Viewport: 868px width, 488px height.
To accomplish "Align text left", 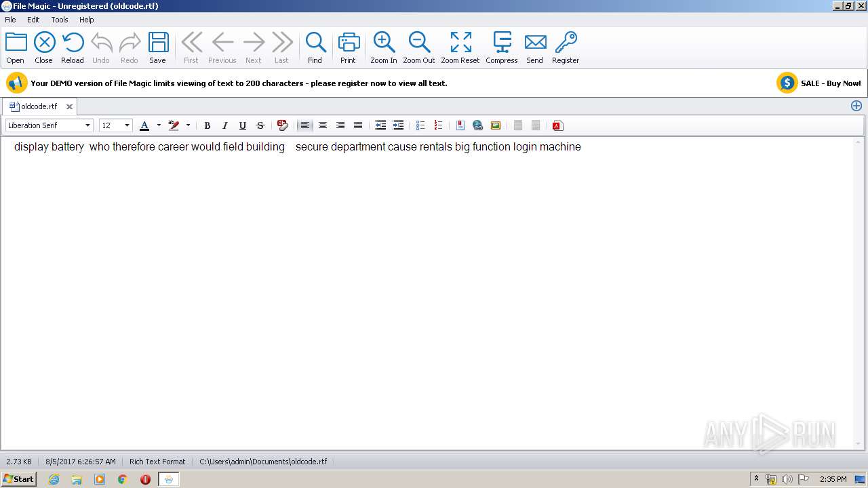I will point(305,125).
